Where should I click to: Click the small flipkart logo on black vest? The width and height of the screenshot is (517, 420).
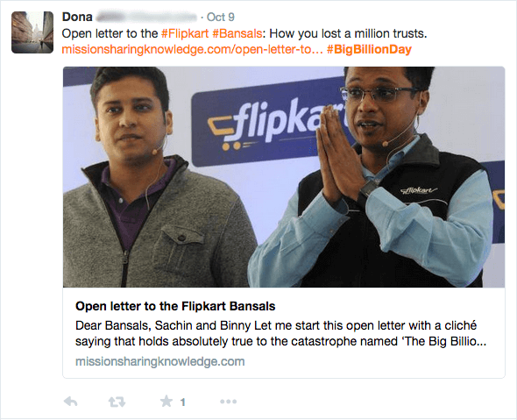tap(419, 190)
